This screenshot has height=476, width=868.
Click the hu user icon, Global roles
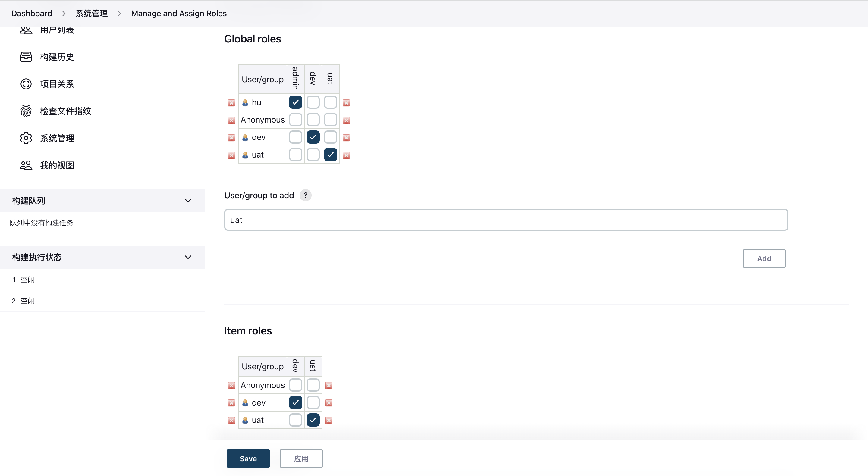245,103
